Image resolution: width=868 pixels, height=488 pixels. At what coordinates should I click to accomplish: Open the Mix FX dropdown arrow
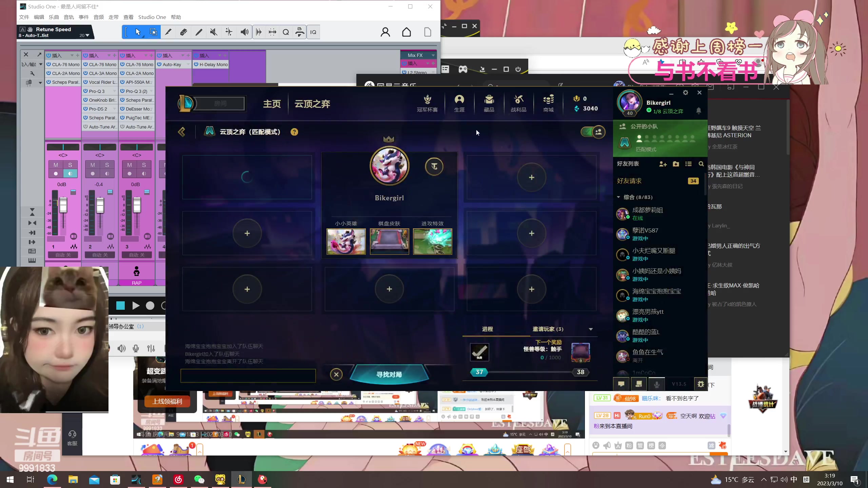[x=433, y=55]
